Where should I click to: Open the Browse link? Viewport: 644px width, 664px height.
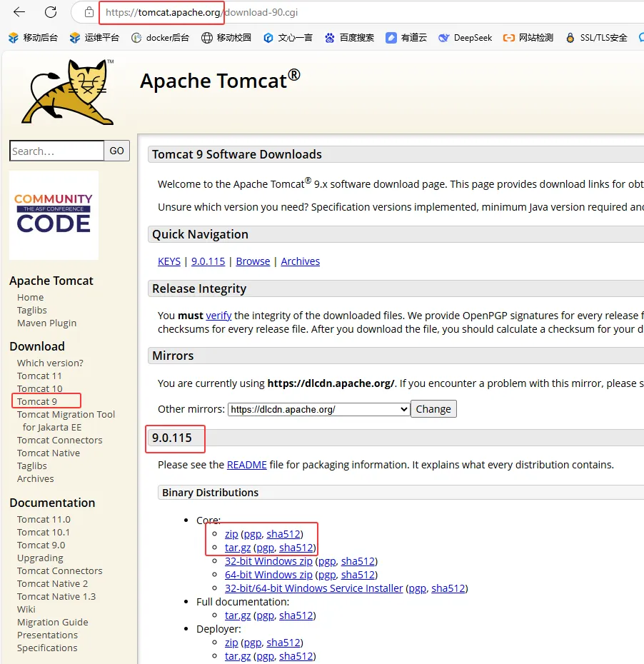[x=253, y=261]
